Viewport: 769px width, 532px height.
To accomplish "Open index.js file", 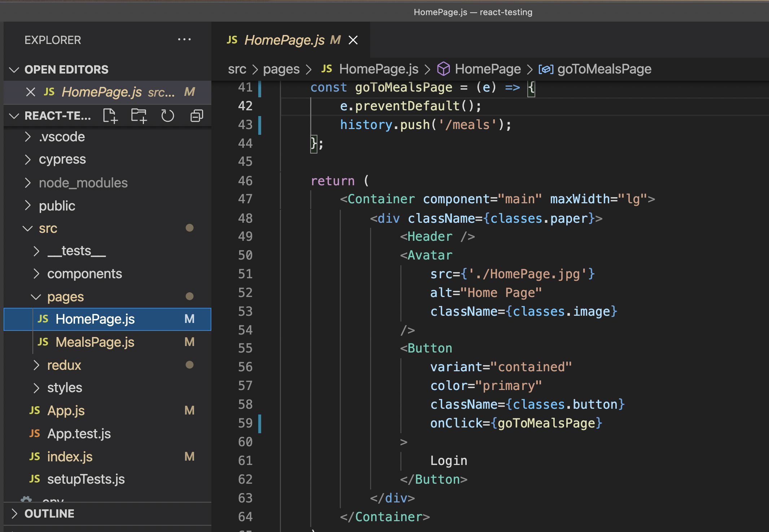I will [107, 457].
